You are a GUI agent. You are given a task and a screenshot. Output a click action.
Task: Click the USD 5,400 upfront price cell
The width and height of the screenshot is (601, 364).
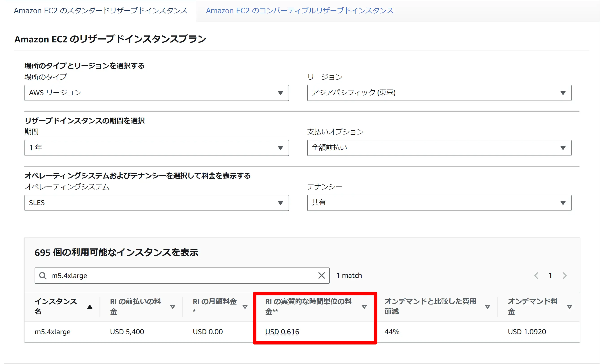pyautogui.click(x=127, y=332)
